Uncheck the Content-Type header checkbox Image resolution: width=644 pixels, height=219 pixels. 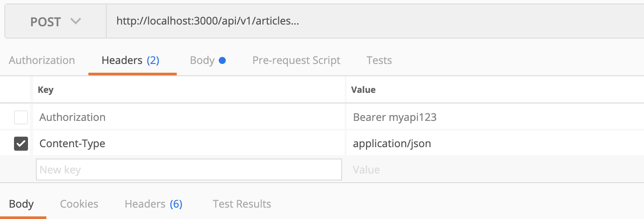click(21, 144)
